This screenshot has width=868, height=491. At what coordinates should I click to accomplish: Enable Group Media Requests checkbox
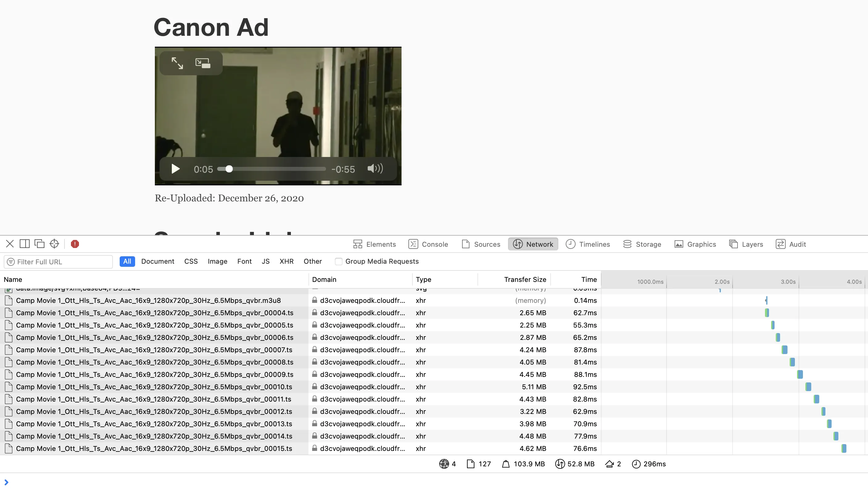coord(339,262)
